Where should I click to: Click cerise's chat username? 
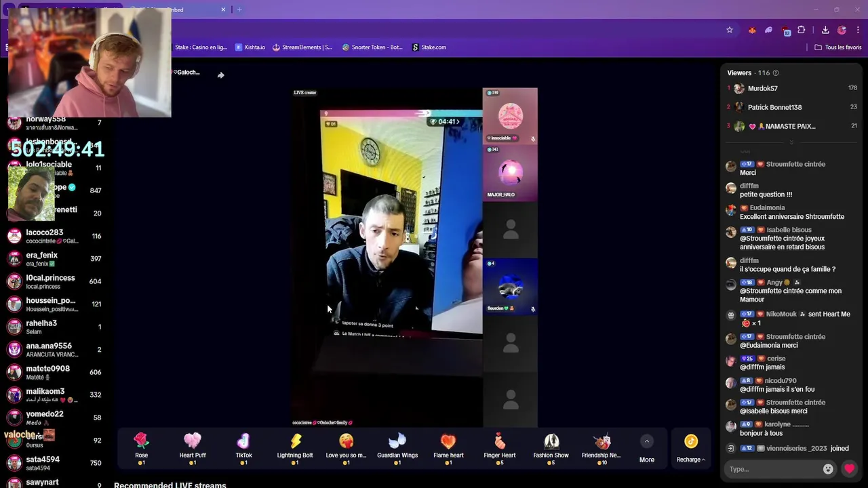(776, 359)
